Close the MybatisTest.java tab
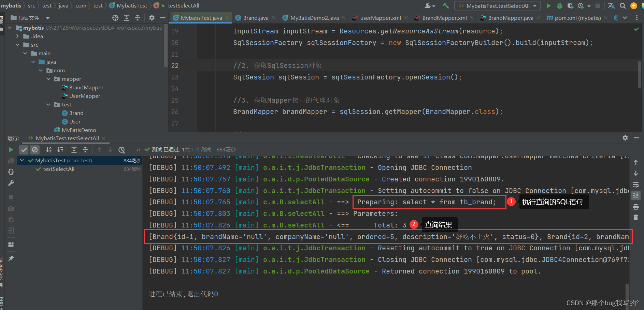Viewport: 644px width, 310px height. [x=227, y=18]
